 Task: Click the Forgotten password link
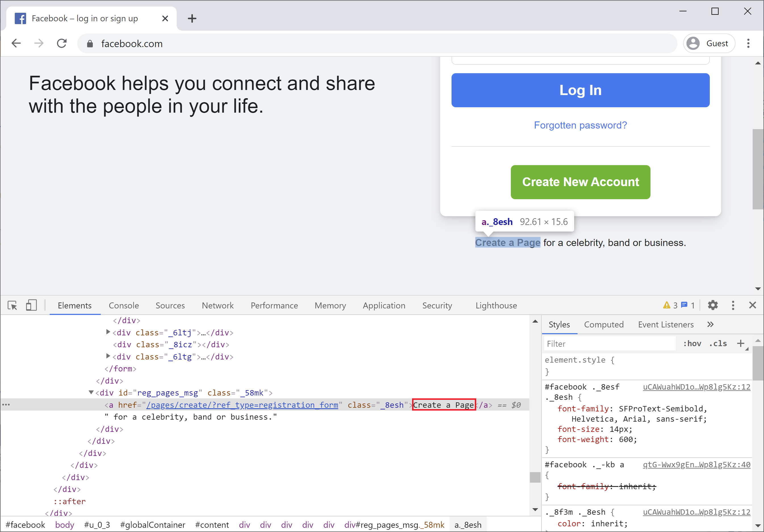tap(580, 125)
